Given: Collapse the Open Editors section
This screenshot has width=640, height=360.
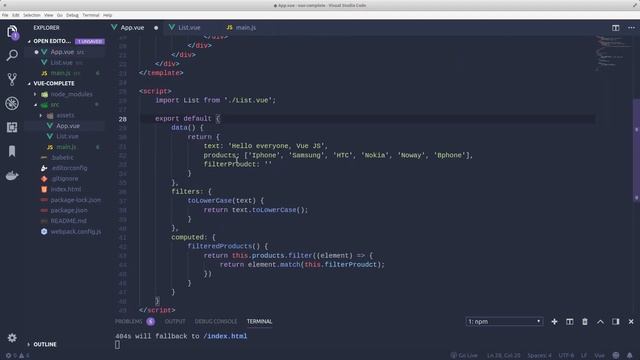Looking at the screenshot, I should pyautogui.click(x=29, y=41).
